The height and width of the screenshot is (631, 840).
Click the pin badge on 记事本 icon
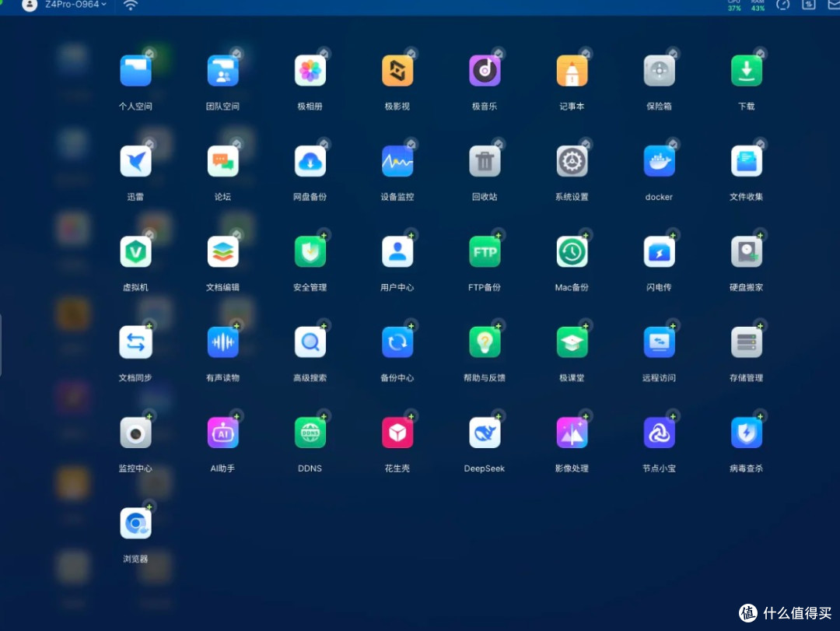click(x=586, y=54)
